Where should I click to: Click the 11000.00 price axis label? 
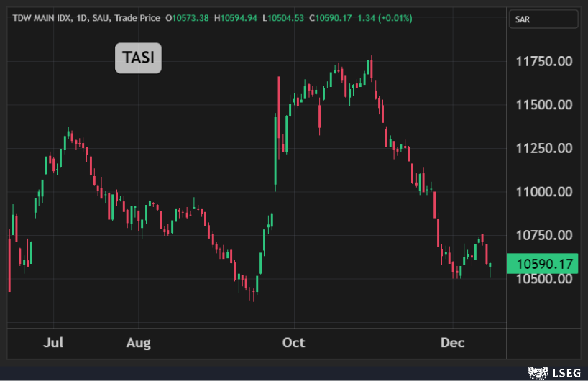tap(544, 192)
